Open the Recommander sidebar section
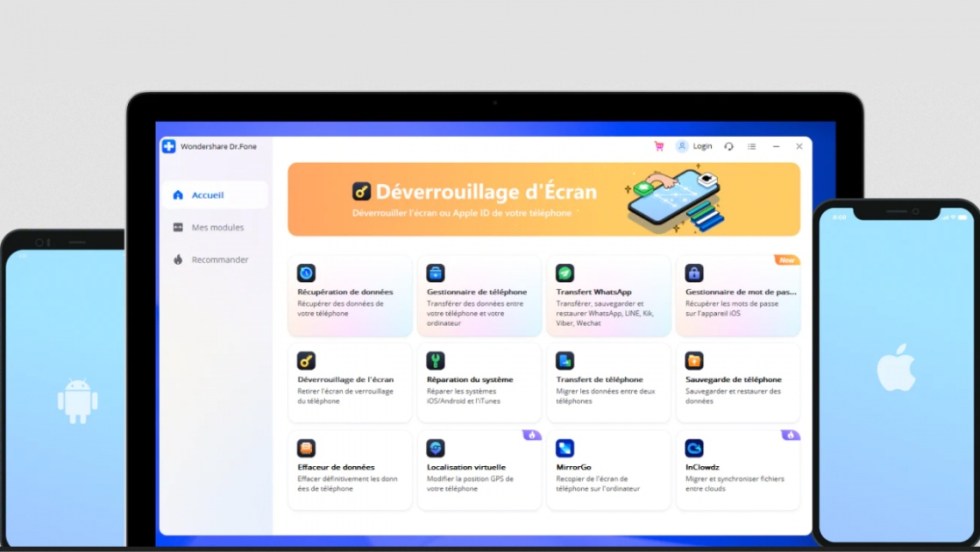 219,260
